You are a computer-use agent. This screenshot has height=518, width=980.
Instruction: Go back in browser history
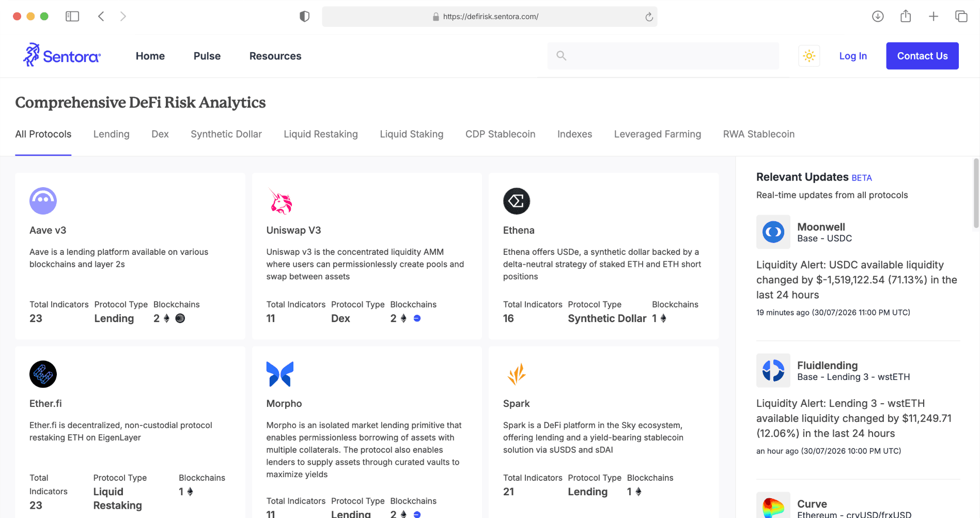(101, 17)
